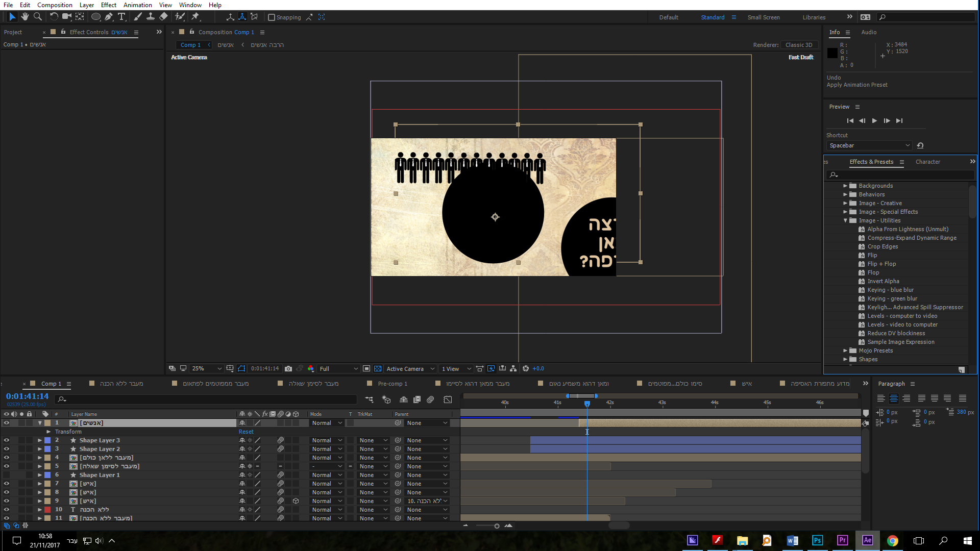The width and height of the screenshot is (980, 551).
Task: Select the Puppet Pin tool
Action: (195, 17)
